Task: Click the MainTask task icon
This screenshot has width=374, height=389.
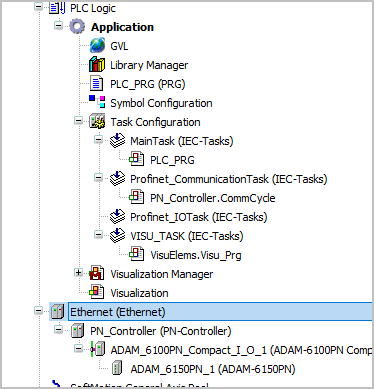Action: pyautogui.click(x=117, y=141)
